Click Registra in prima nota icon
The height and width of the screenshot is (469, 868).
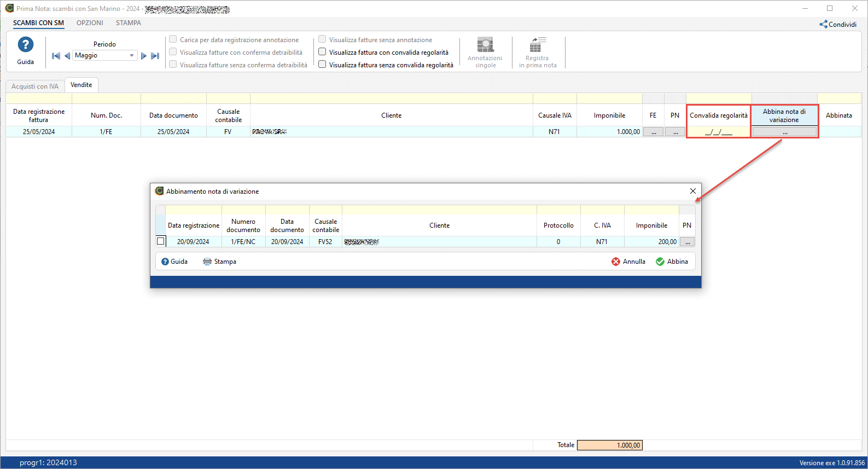click(x=538, y=45)
